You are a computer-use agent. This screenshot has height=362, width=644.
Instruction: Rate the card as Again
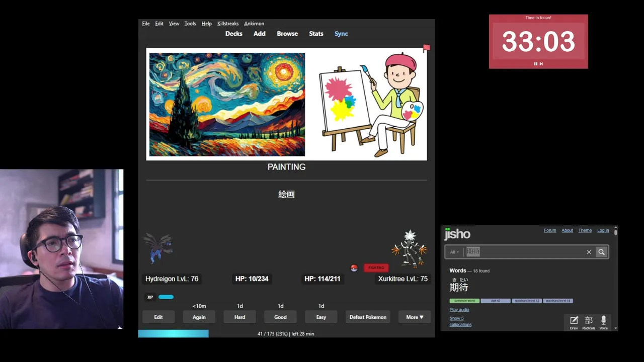pos(199,317)
